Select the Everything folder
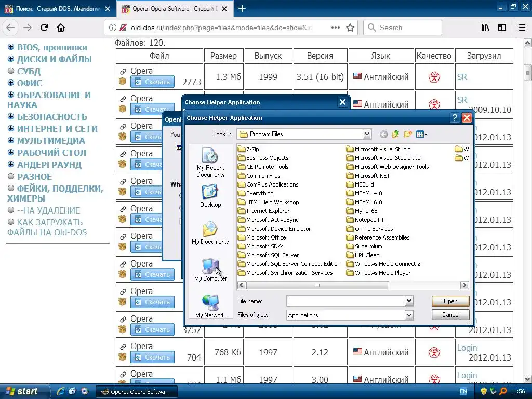The image size is (532, 399). (256, 193)
